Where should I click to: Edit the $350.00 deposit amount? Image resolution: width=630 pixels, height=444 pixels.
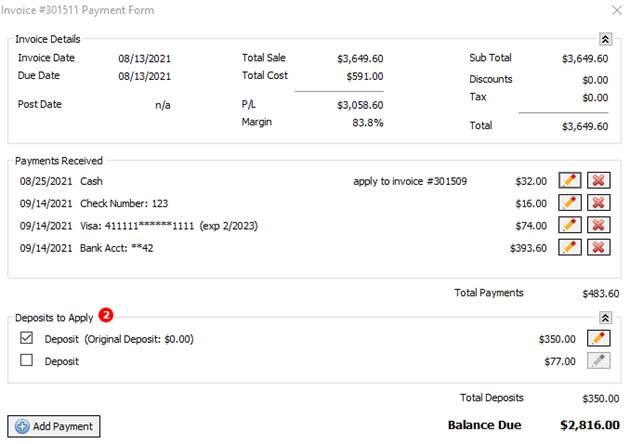[599, 339]
